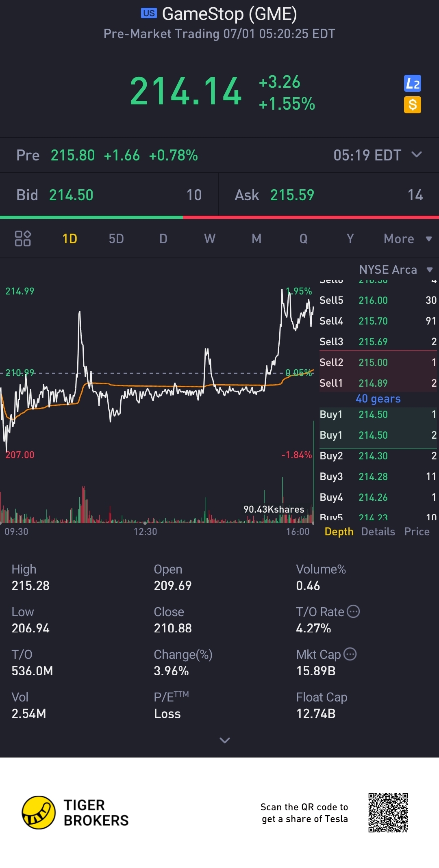
Task: Expand more stock details with the chevron below
Action: pos(225,740)
